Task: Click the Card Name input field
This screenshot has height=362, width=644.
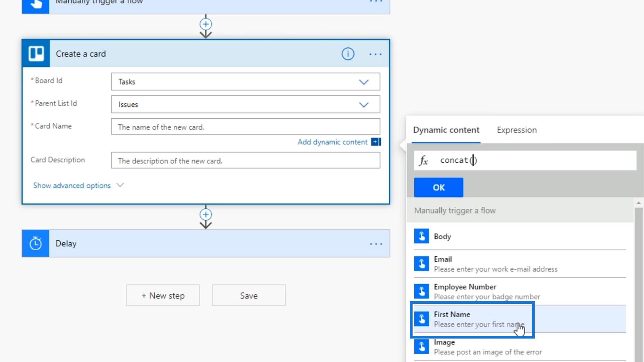Action: click(x=245, y=127)
